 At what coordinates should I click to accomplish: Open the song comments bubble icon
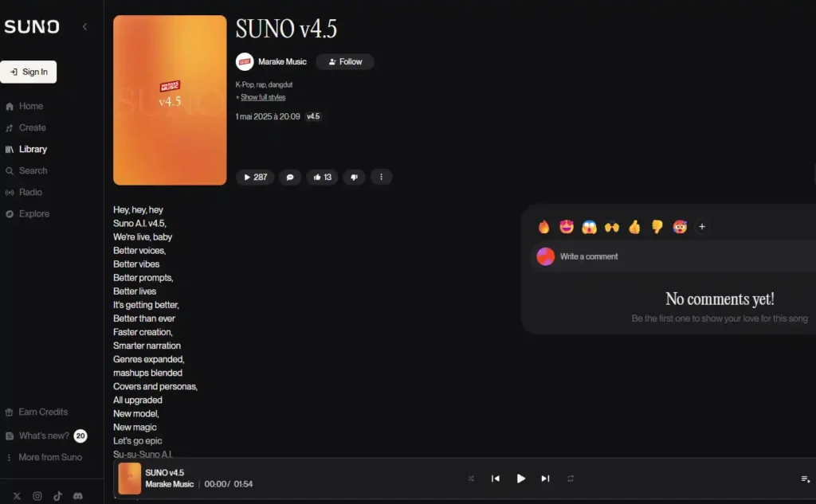pos(290,177)
